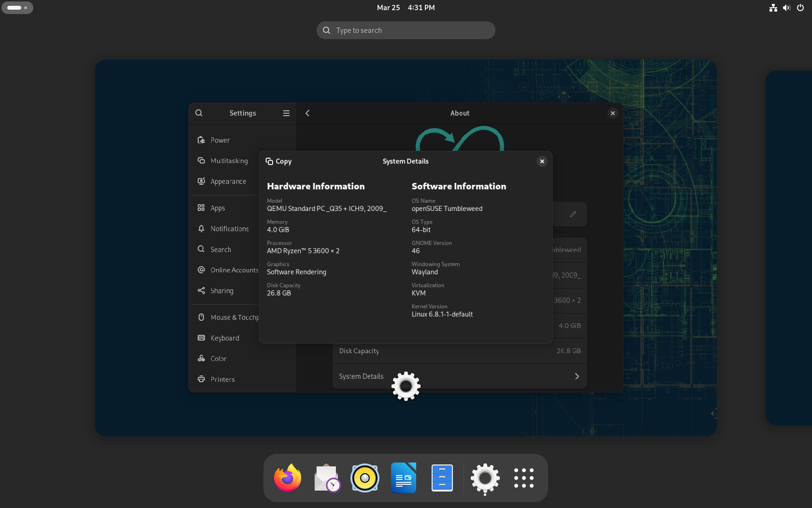Click the Activities workspace indicator
812x508 pixels.
(x=17, y=8)
